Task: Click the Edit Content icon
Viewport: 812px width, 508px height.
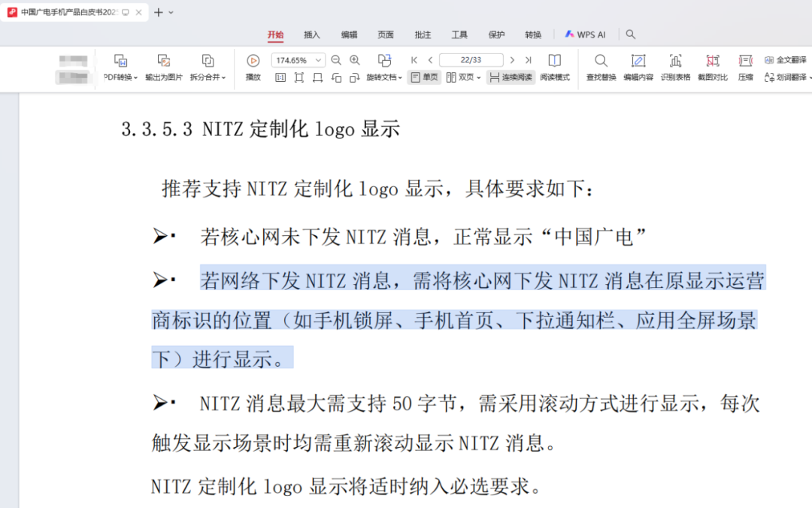Action: (638, 61)
